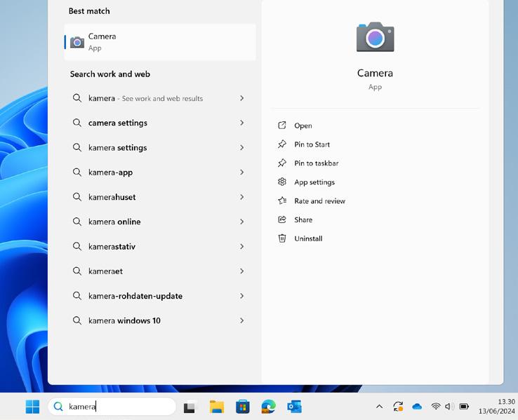
Task: Click the star icon beside Rate and review
Action: point(281,201)
